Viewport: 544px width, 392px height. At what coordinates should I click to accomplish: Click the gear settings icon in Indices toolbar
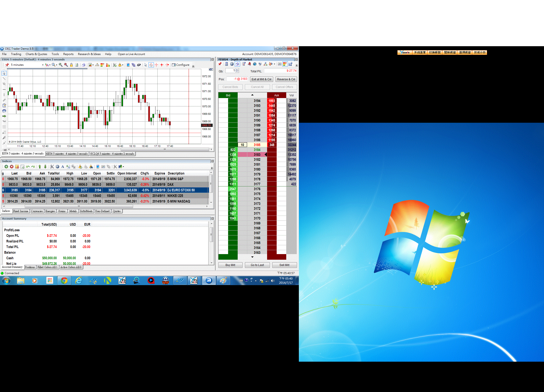(57, 167)
